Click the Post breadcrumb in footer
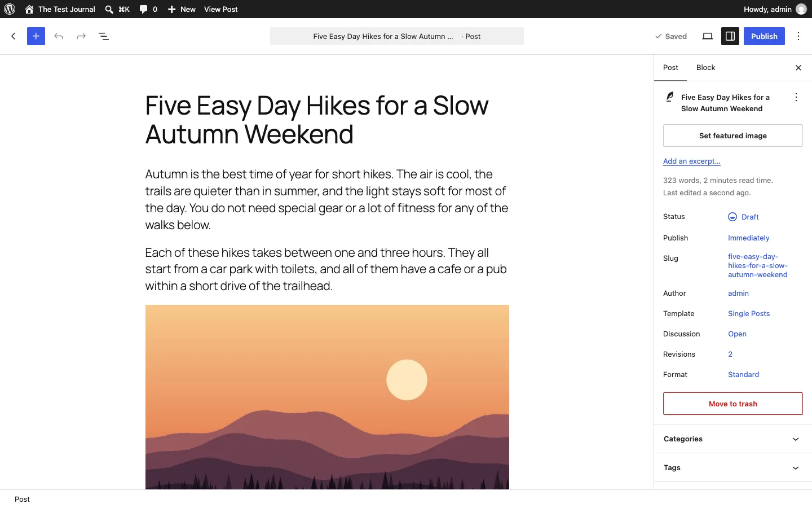The image size is (812, 508). pos(23,500)
